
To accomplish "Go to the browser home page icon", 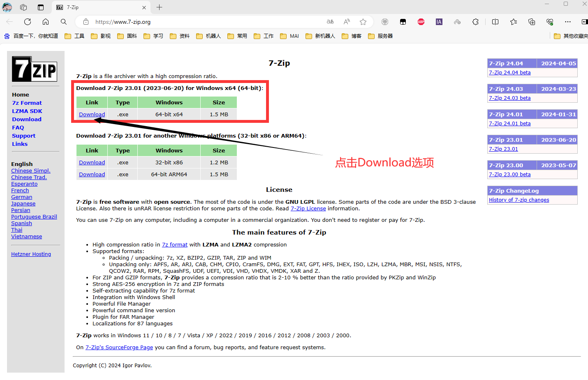I will (x=46, y=22).
